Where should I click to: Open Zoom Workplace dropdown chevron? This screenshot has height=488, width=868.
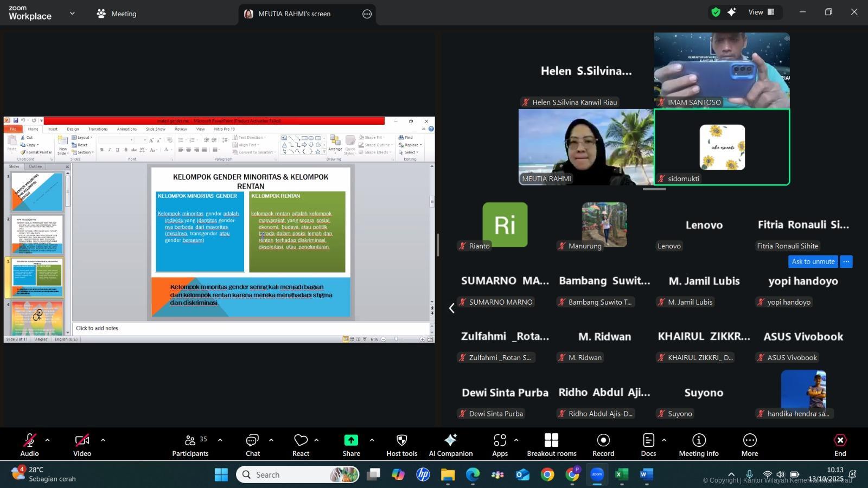click(x=72, y=14)
